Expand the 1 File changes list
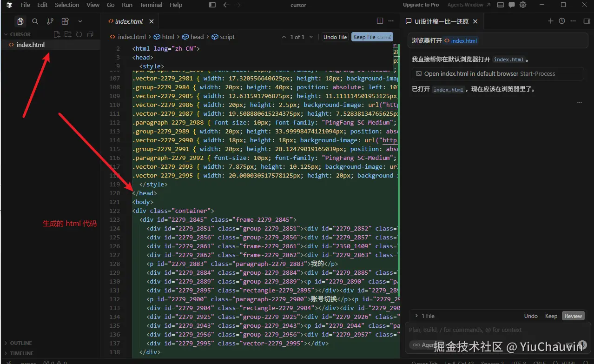This screenshot has height=364, width=594. point(424,316)
